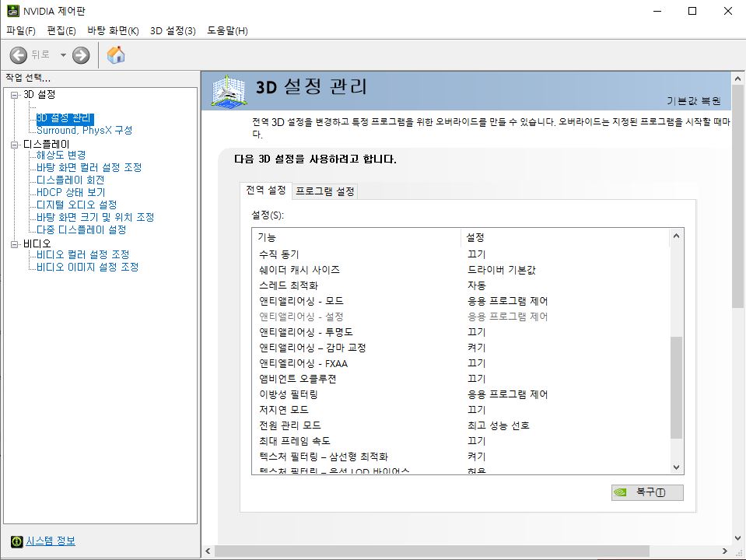The width and height of the screenshot is (746, 560).
Task: Collapse the 3D 설정 tree node
Action: (x=14, y=95)
